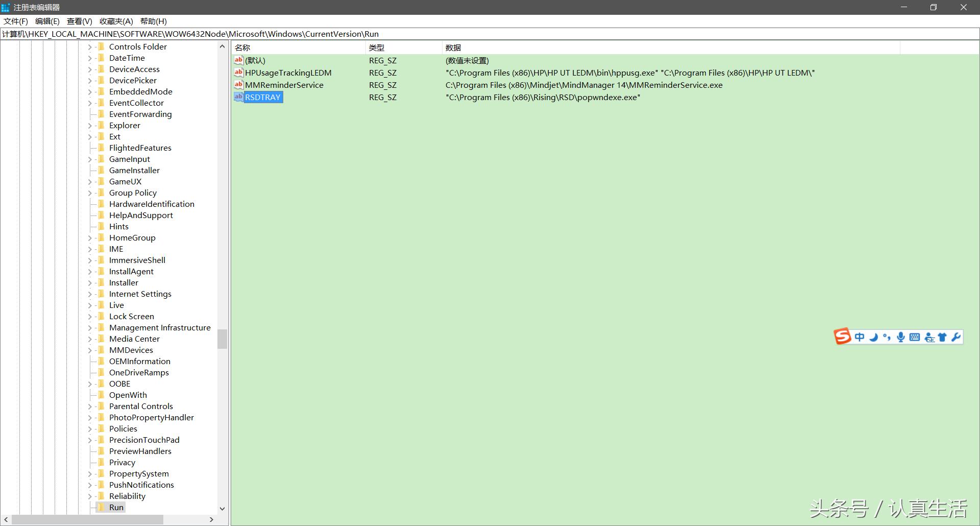The width and height of the screenshot is (980, 526).
Task: Toggle Sogou half/full-width moon icon
Action: pos(873,337)
